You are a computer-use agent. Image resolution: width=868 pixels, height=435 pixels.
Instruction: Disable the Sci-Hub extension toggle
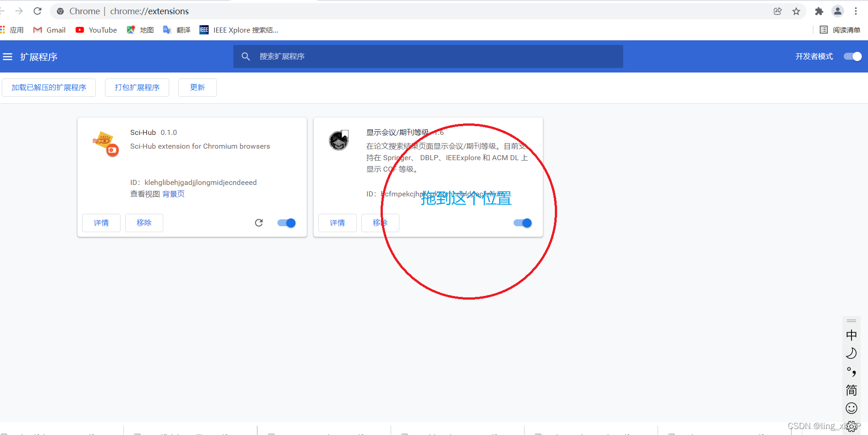coord(287,223)
